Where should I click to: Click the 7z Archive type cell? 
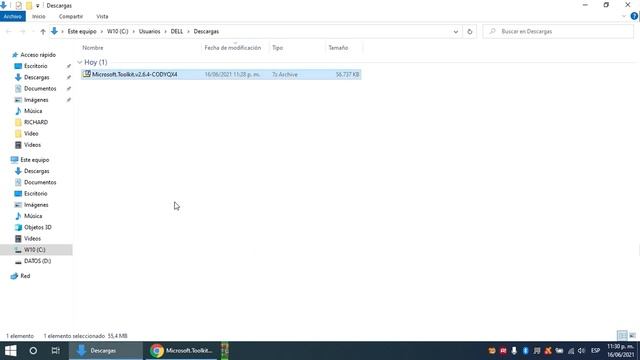[x=284, y=74]
